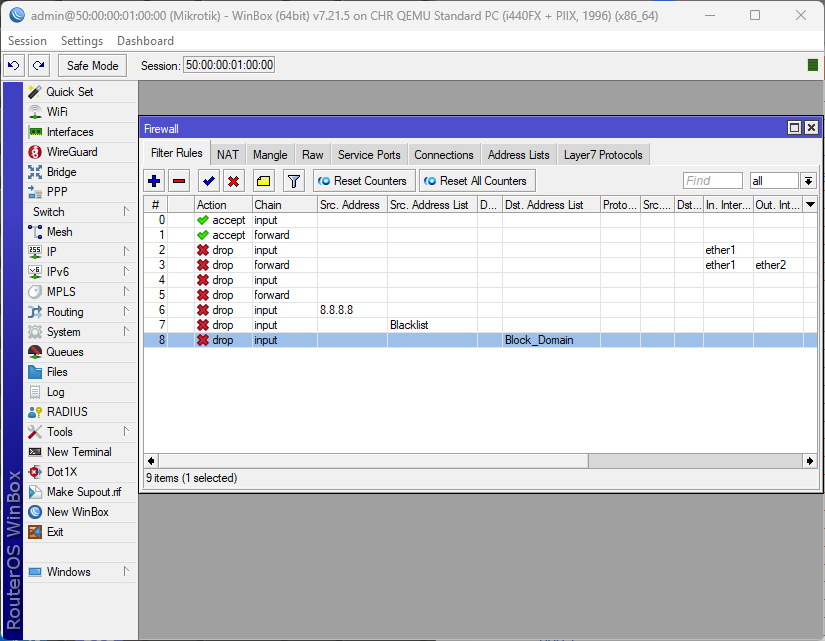Image resolution: width=825 pixels, height=641 pixels.
Task: Click the horizontal scrollbar thumb
Action: point(373,461)
